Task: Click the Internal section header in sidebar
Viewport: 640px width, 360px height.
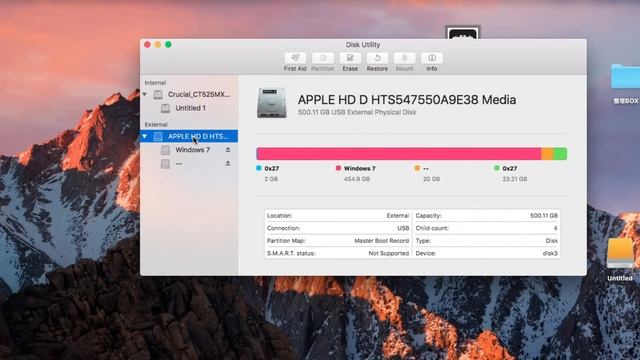Action: point(155,82)
